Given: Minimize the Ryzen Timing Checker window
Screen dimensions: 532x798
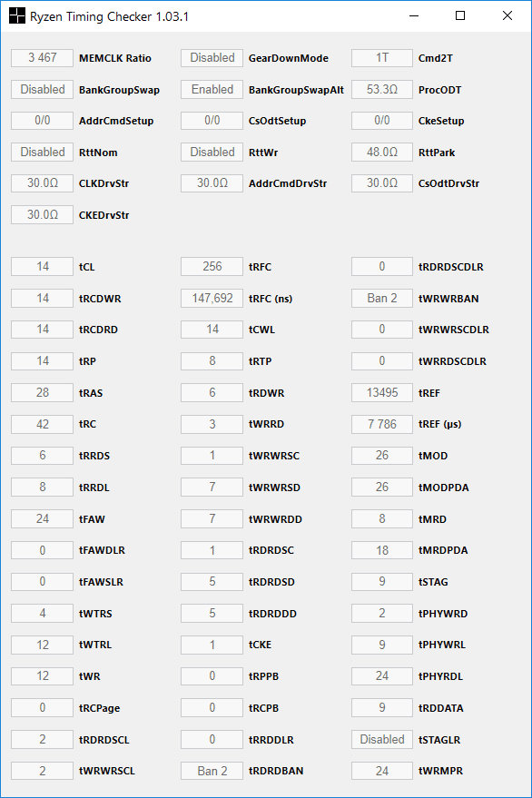Looking at the screenshot, I should coord(414,15).
